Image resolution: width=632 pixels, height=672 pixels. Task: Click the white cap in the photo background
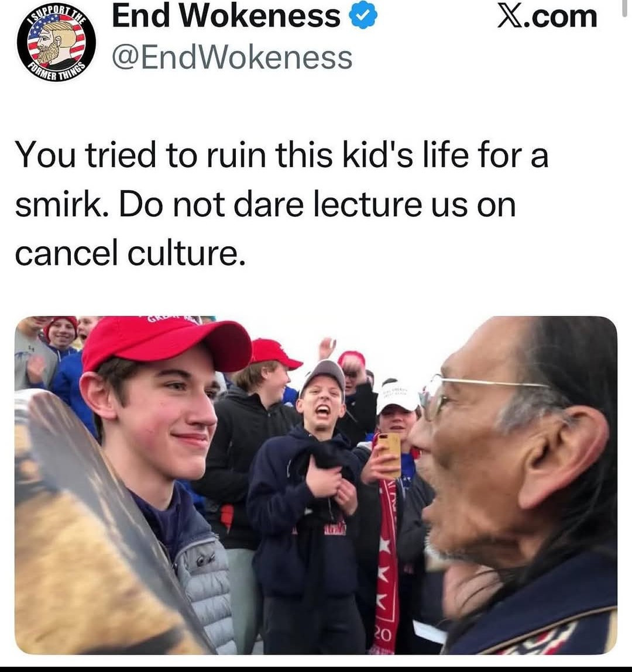pos(397,397)
